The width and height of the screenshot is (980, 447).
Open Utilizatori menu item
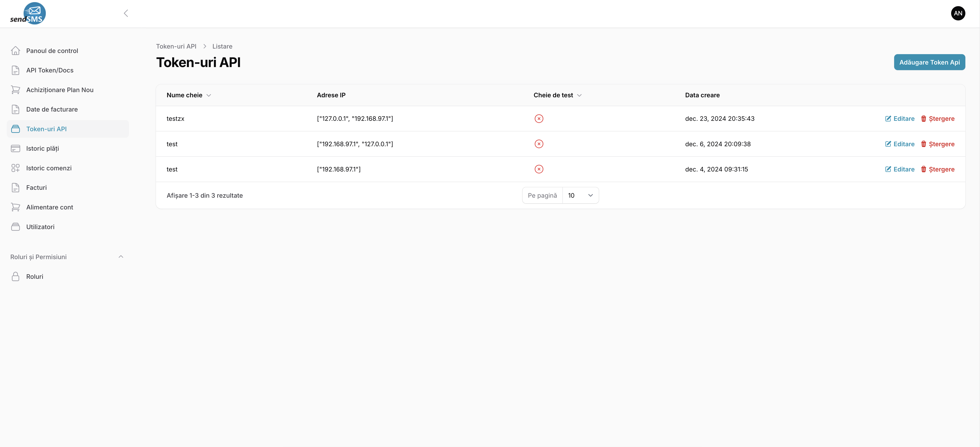pyautogui.click(x=68, y=227)
